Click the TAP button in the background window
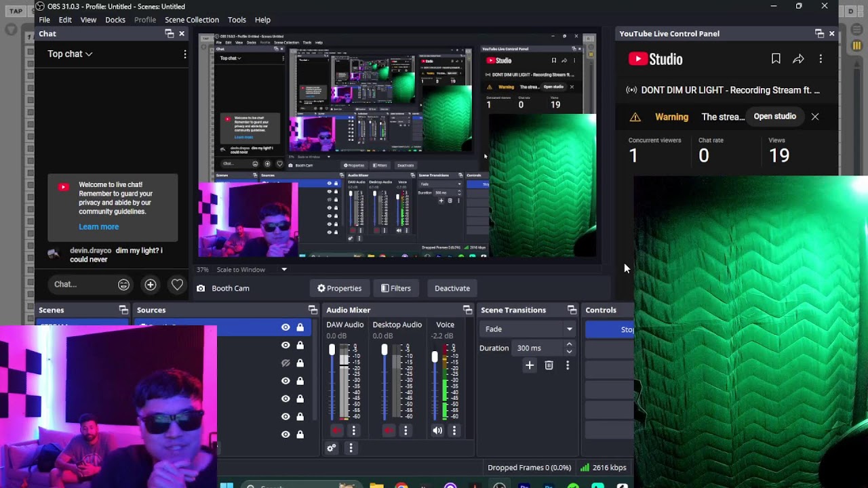The image size is (868, 488). point(16,11)
